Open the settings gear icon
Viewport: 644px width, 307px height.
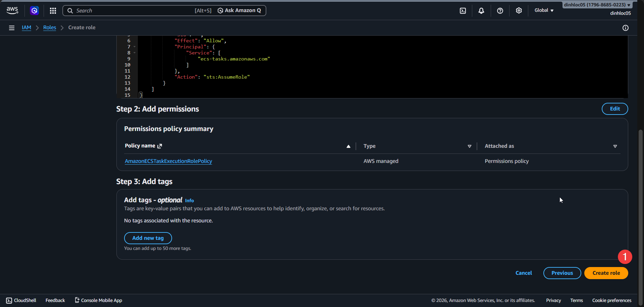tap(519, 11)
